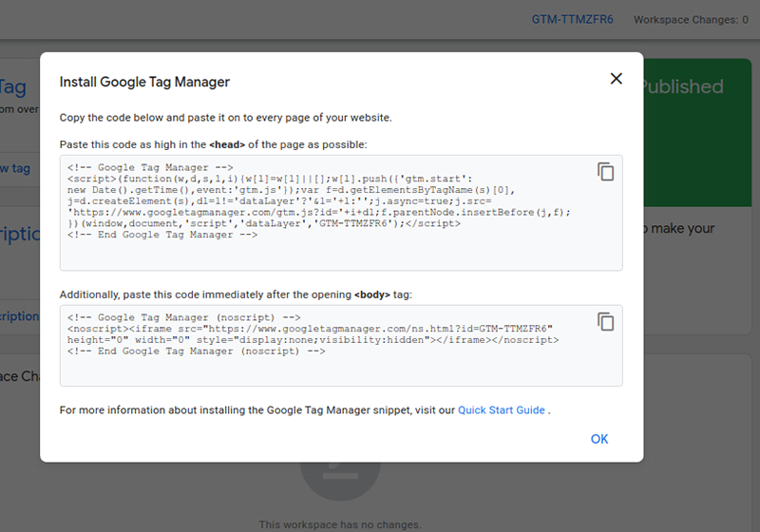Copy the head code snippet
The height and width of the screenshot is (532, 760).
point(605,172)
